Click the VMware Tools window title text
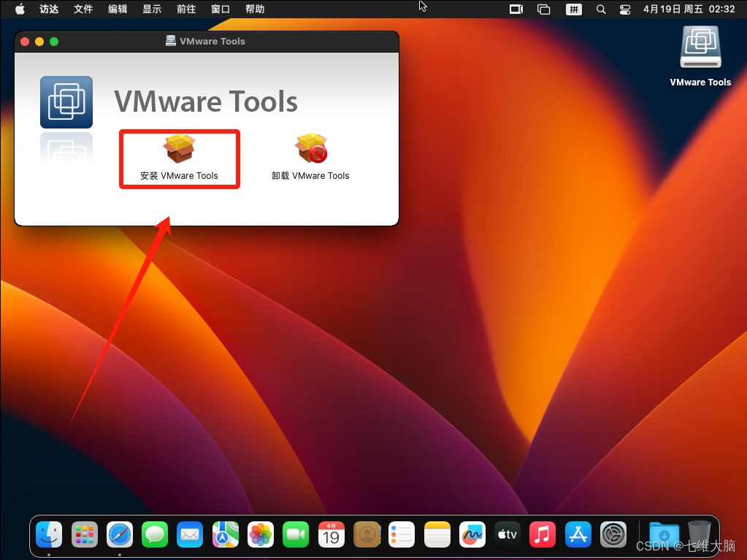Screen dimensions: 747x560 [x=212, y=42]
